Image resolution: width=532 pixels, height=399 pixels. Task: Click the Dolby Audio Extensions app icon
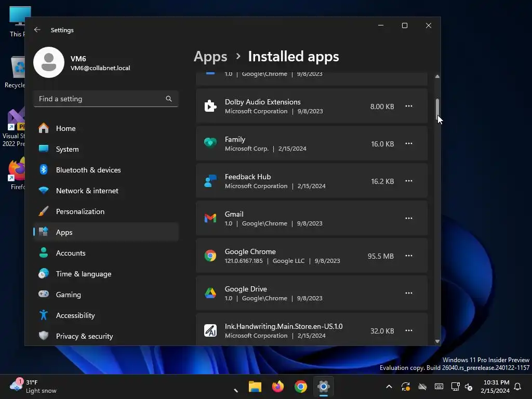(210, 106)
